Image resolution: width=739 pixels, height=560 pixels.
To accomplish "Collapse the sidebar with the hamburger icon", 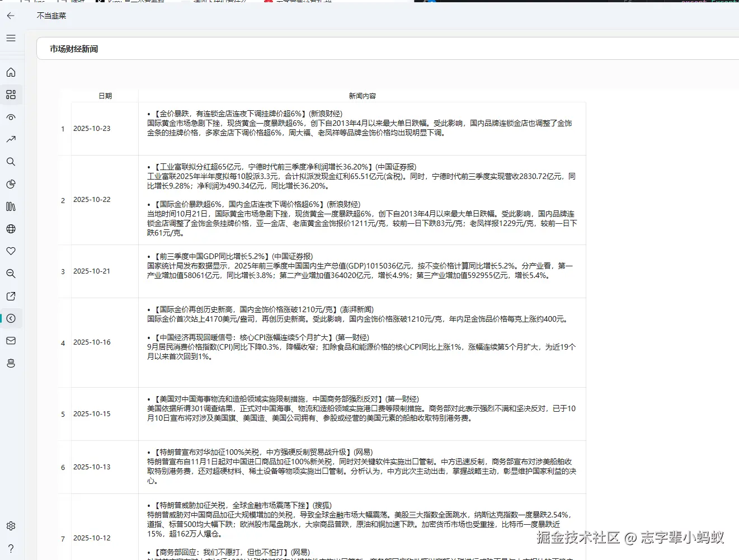I will [11, 38].
